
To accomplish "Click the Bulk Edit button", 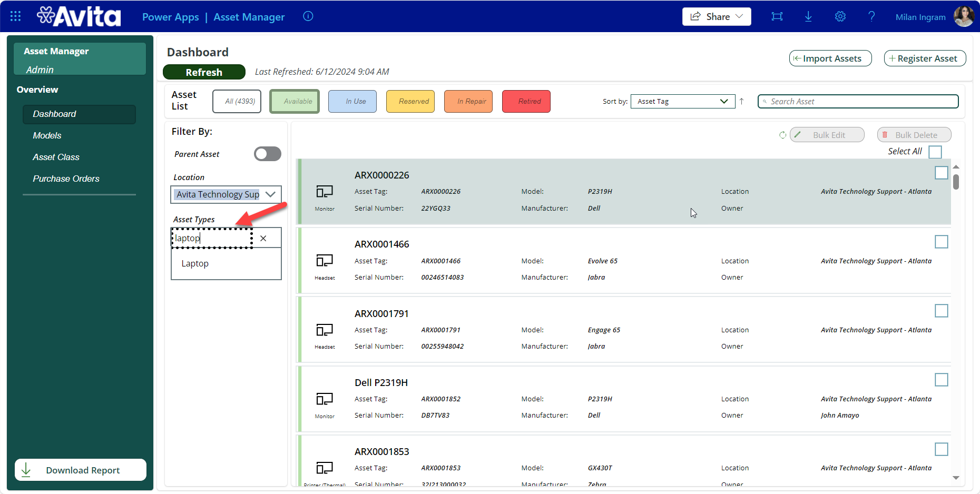I will (x=827, y=135).
